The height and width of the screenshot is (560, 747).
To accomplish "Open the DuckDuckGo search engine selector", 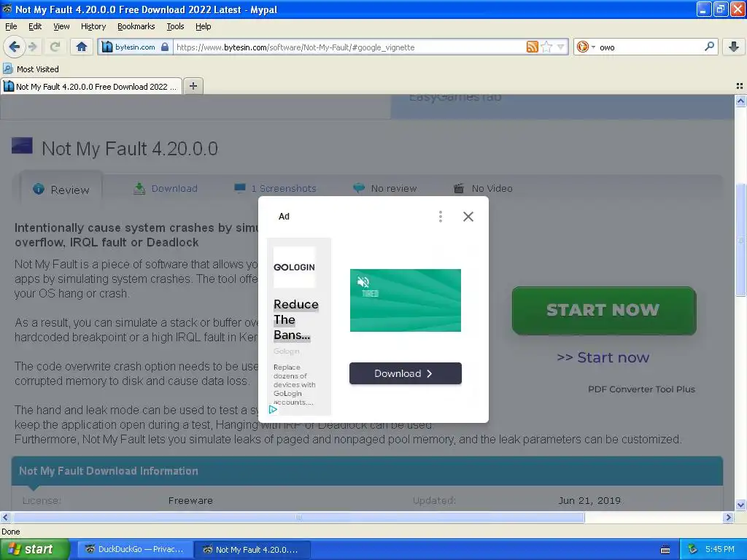I will (586, 47).
